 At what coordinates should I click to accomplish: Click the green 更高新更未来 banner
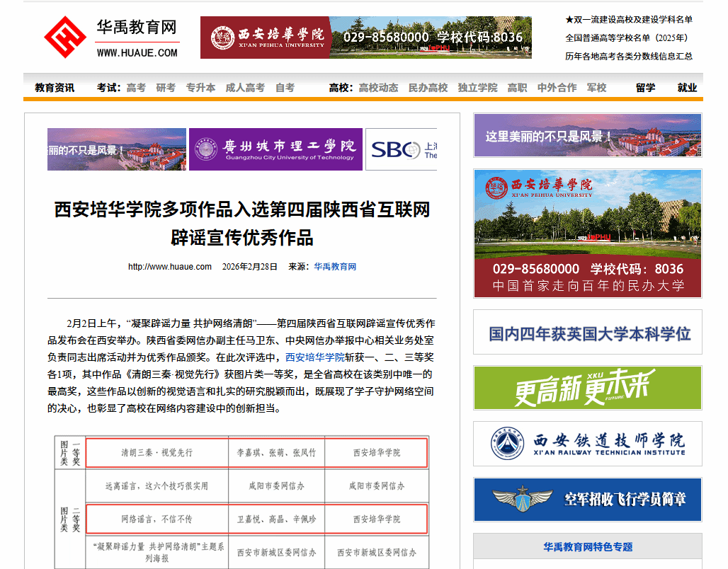pos(587,388)
